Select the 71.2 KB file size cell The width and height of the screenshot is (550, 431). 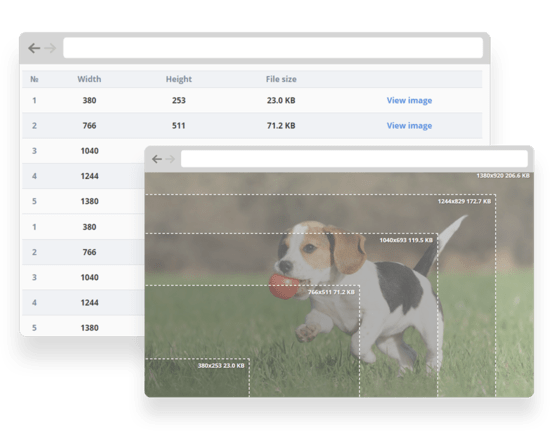tap(281, 126)
